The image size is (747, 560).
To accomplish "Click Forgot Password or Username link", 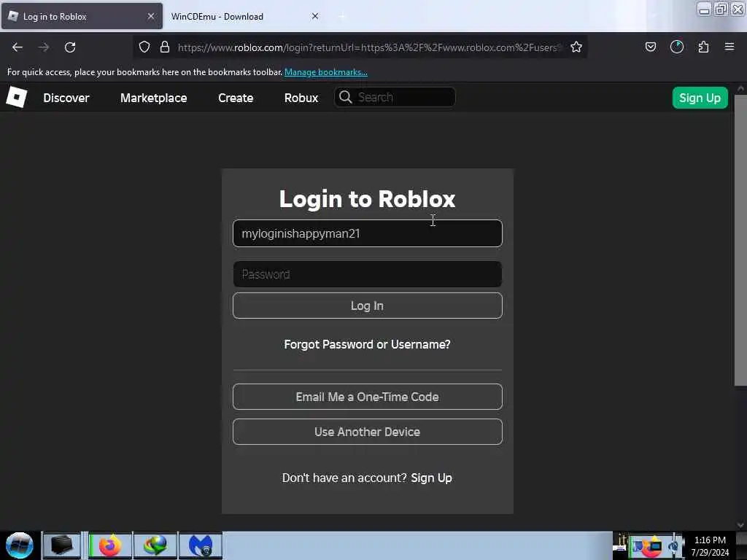I will pyautogui.click(x=368, y=344).
